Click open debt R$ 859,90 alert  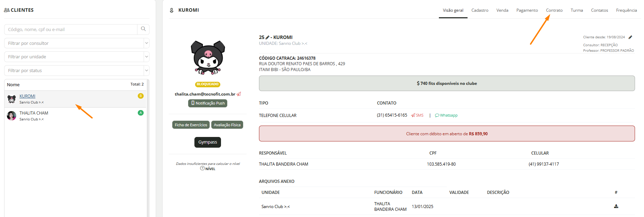point(447,134)
